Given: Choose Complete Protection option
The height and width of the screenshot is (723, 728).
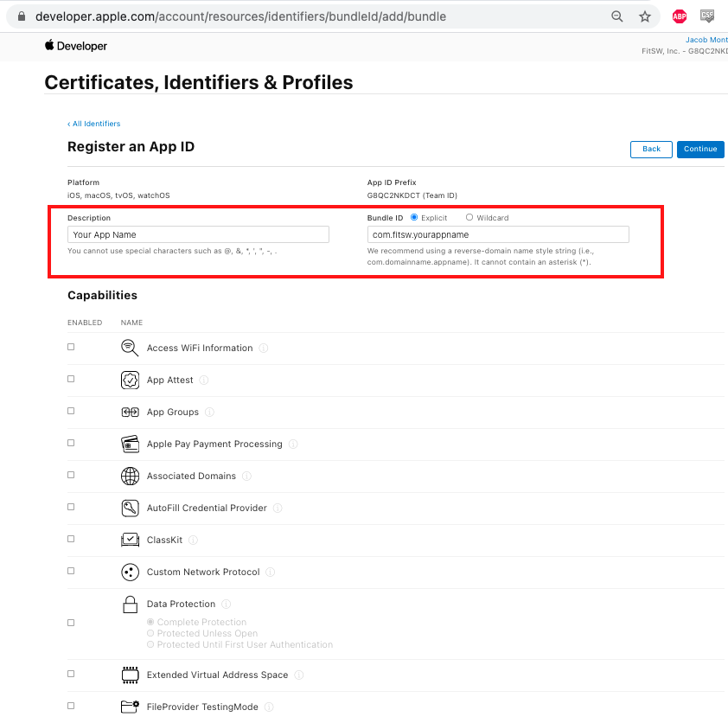Looking at the screenshot, I should click(150, 622).
